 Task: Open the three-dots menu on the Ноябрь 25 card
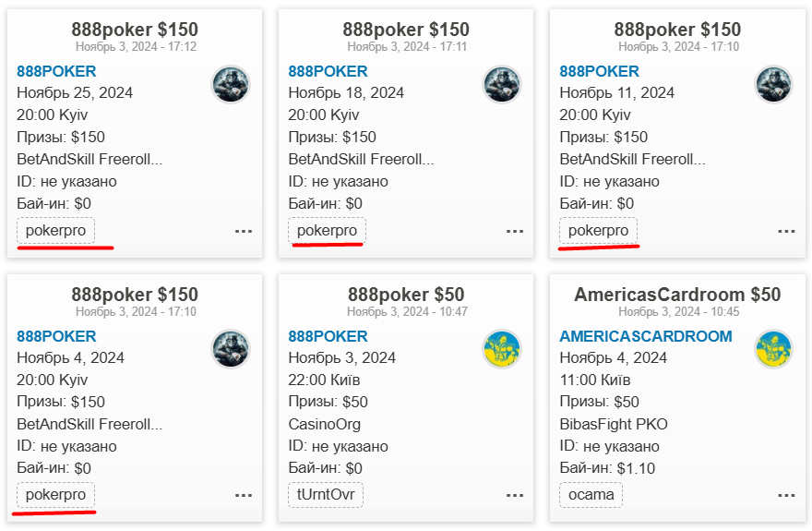pyautogui.click(x=244, y=231)
